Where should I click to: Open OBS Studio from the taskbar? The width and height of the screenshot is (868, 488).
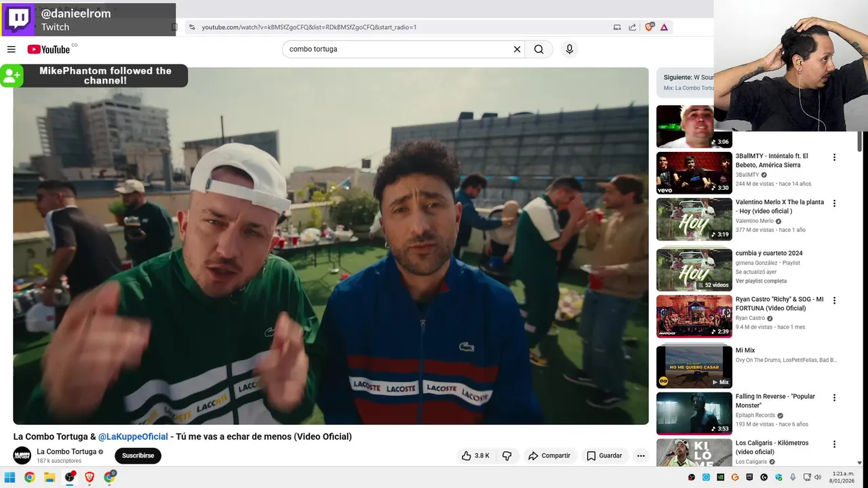pyautogui.click(x=69, y=477)
